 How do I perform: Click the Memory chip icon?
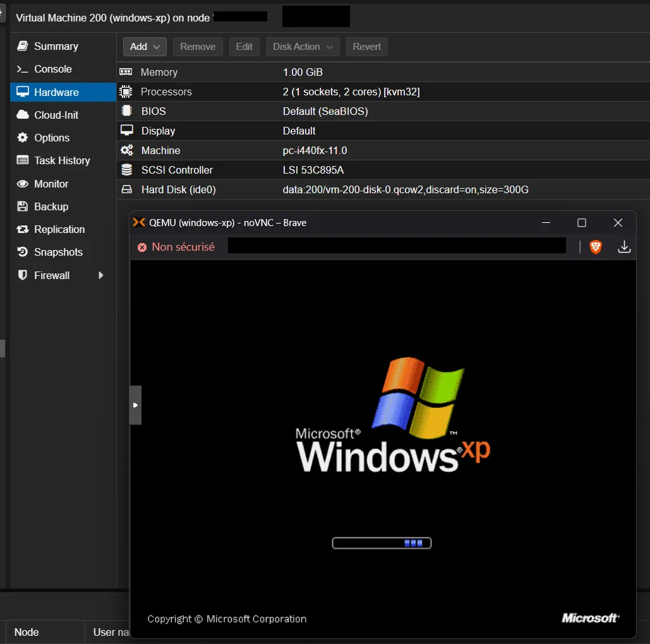click(126, 72)
